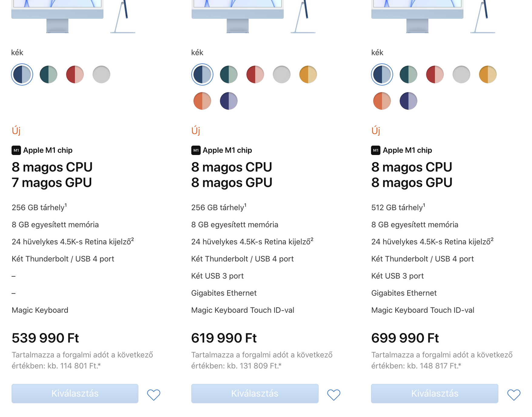
Task: Click the heart icon beside the 619 990 Ft model
Action: (333, 394)
